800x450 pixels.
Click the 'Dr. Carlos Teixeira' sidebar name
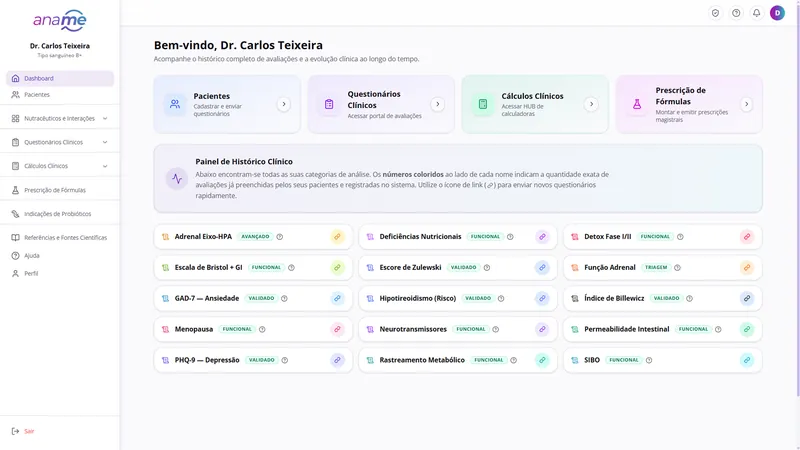click(60, 46)
